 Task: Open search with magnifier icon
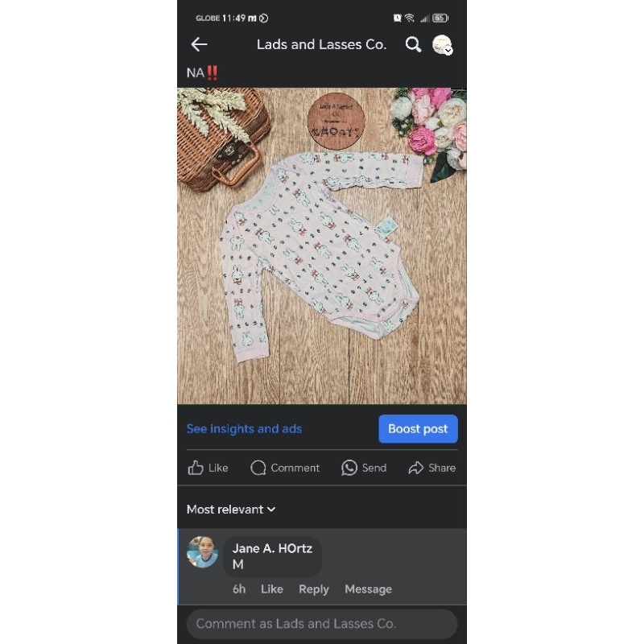(413, 44)
